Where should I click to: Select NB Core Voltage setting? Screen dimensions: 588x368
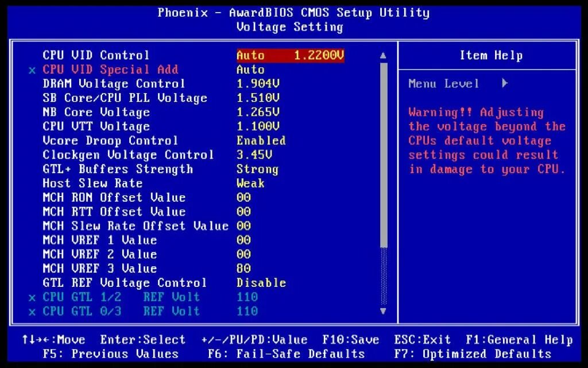[96, 112]
